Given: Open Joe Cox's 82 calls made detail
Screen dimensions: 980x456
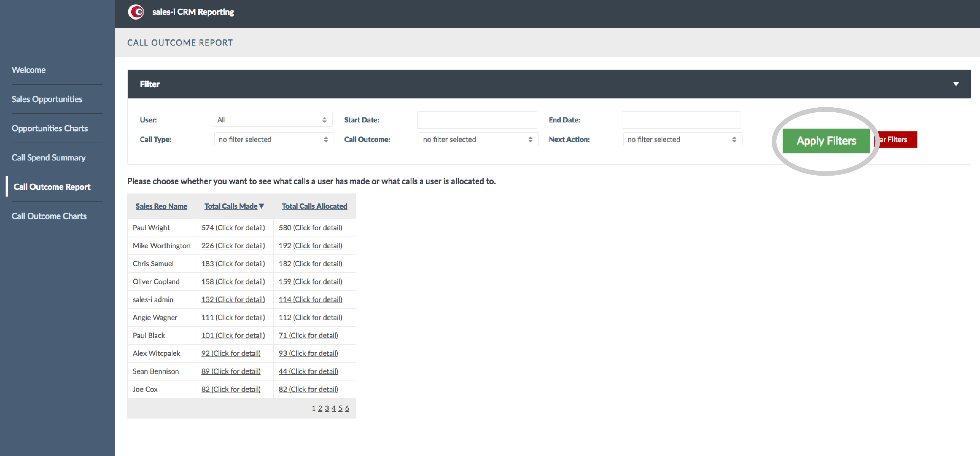Looking at the screenshot, I should 231,389.
